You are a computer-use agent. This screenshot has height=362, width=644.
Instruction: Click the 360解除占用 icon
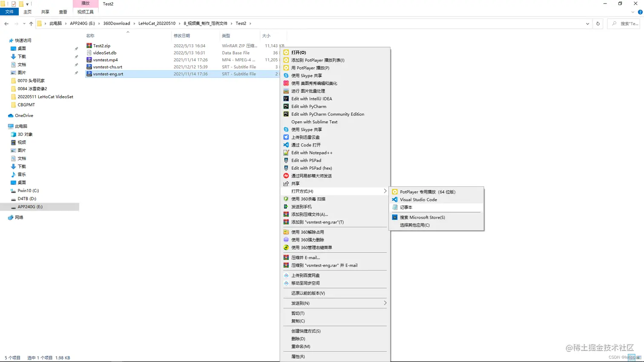click(x=286, y=232)
